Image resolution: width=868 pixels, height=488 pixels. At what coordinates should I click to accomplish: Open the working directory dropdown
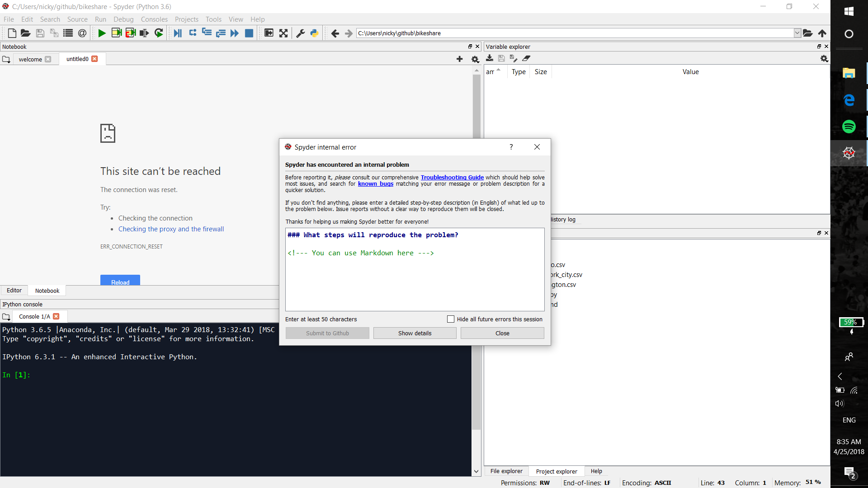pos(797,33)
